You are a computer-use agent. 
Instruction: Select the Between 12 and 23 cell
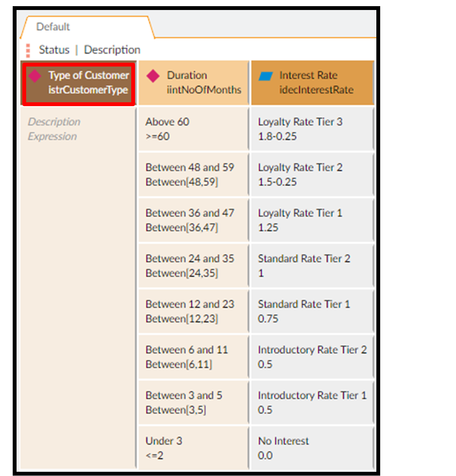tap(194, 312)
